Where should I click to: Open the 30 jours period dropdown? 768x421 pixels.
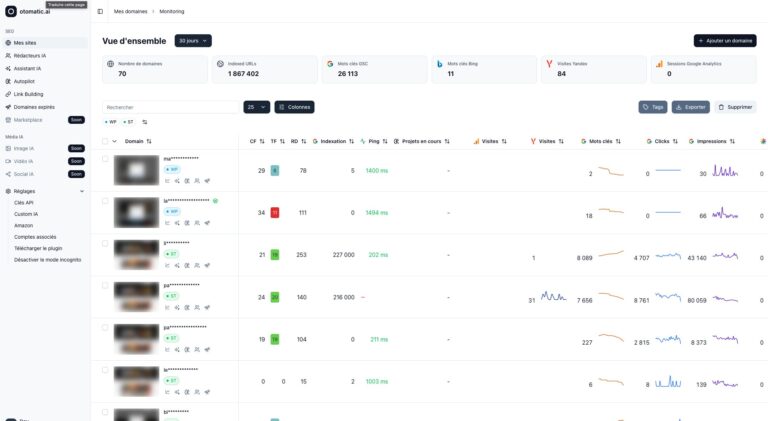click(193, 41)
